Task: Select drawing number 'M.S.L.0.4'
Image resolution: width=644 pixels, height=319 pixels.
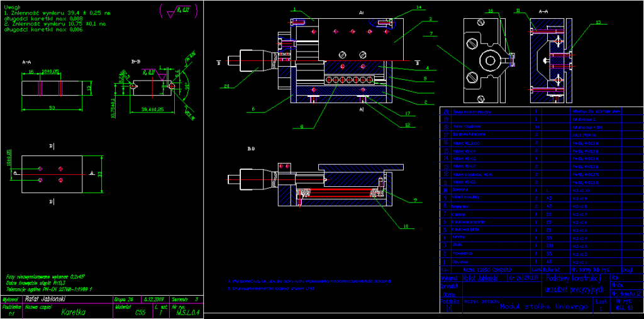Action: pos(187,313)
